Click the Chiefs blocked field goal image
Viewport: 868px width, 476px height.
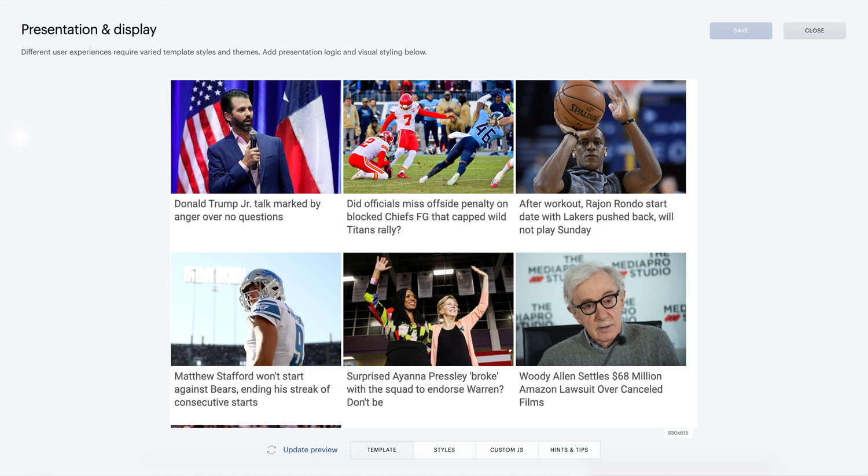(428, 136)
